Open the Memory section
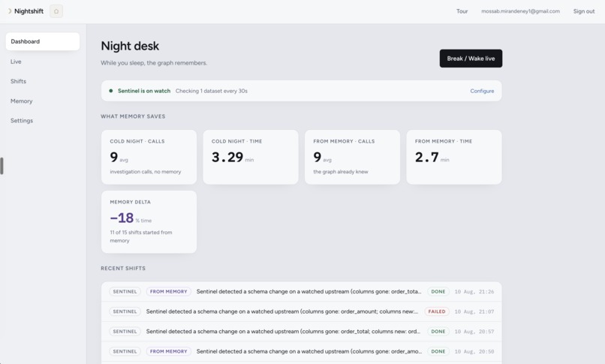Screen dimensions: 605x364 click(x=22, y=101)
